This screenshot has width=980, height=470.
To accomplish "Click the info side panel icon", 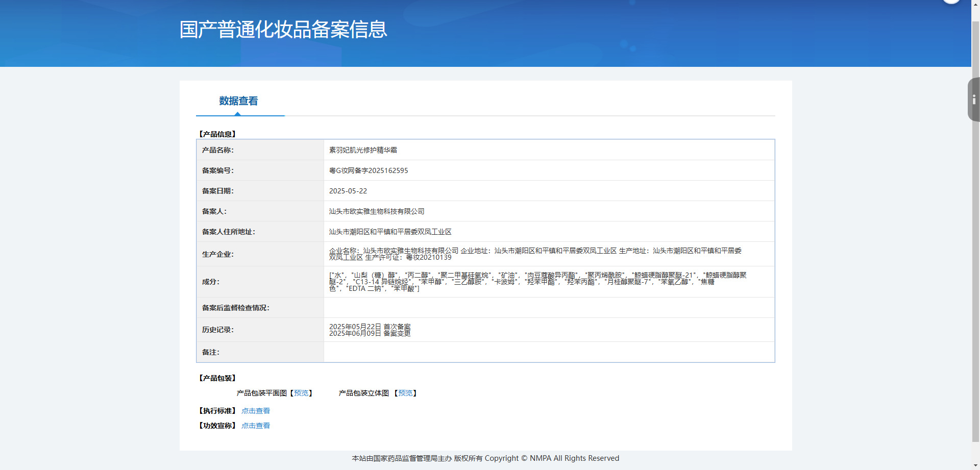I will tap(974, 100).
